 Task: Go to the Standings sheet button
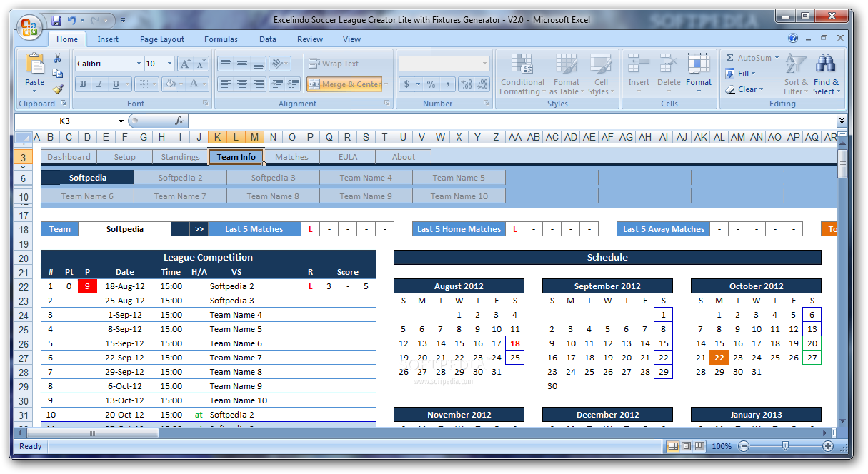[180, 157]
